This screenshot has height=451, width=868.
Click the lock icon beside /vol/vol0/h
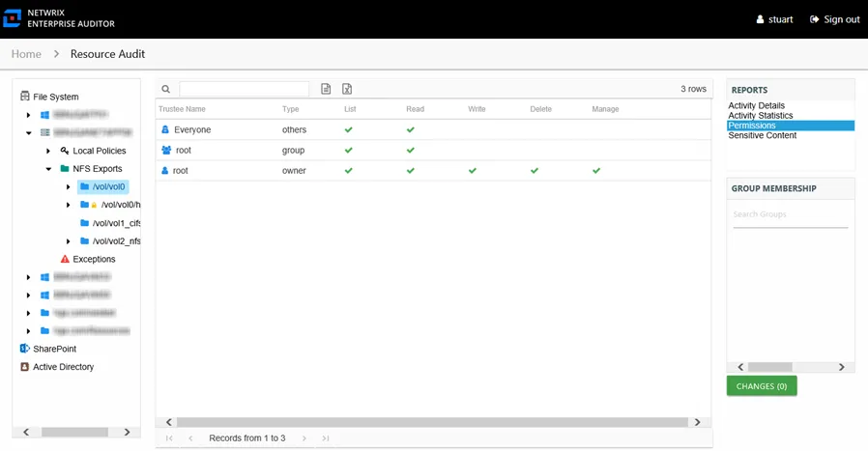click(94, 206)
